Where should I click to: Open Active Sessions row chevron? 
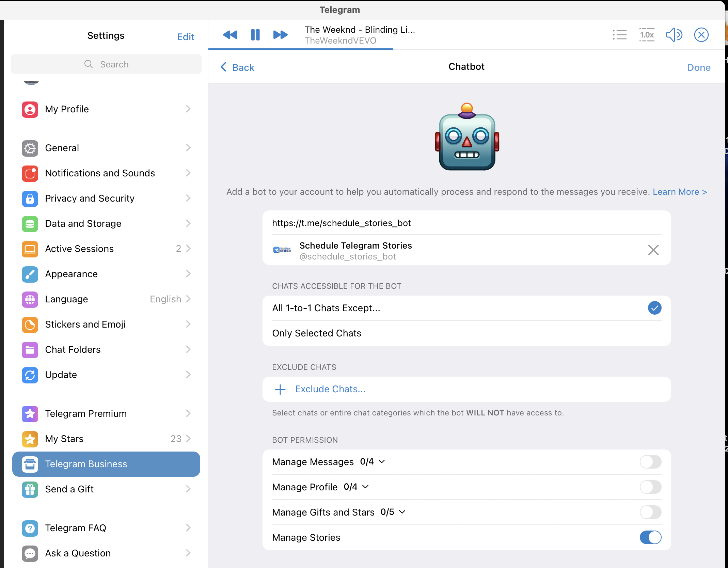tap(188, 249)
